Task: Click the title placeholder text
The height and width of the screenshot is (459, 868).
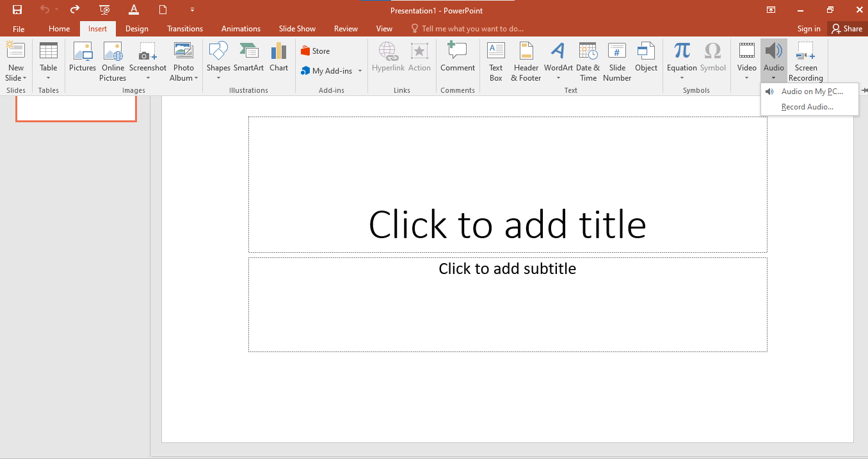Action: pyautogui.click(x=508, y=225)
